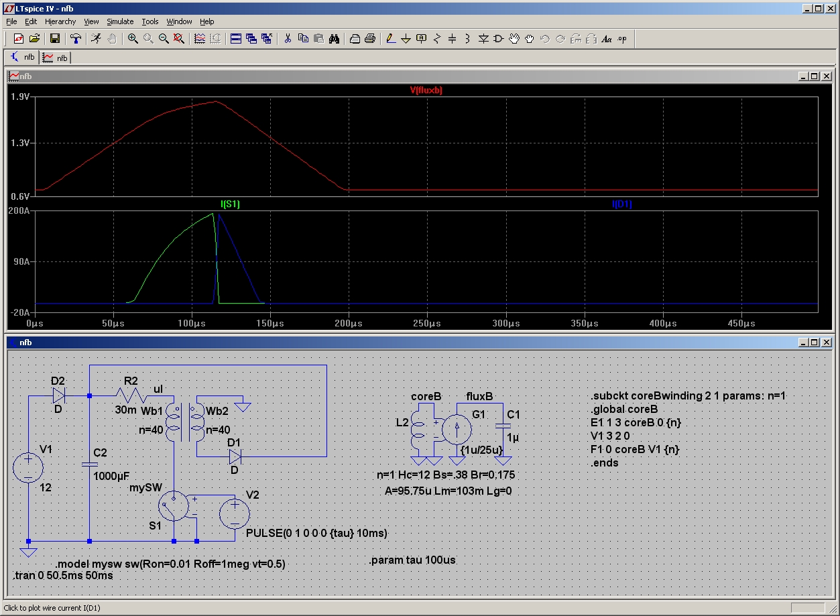Select the Draw wire pencil tool

click(391, 39)
